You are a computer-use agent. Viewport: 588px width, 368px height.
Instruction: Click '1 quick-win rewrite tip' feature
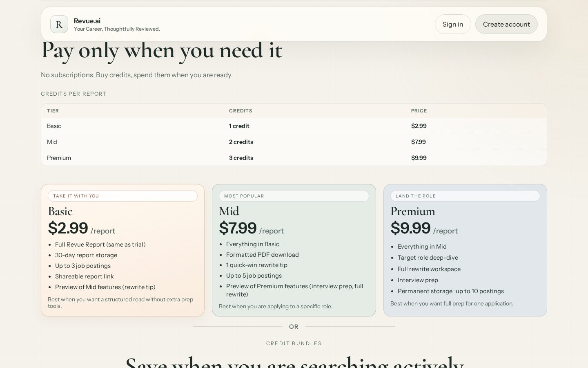point(257,265)
